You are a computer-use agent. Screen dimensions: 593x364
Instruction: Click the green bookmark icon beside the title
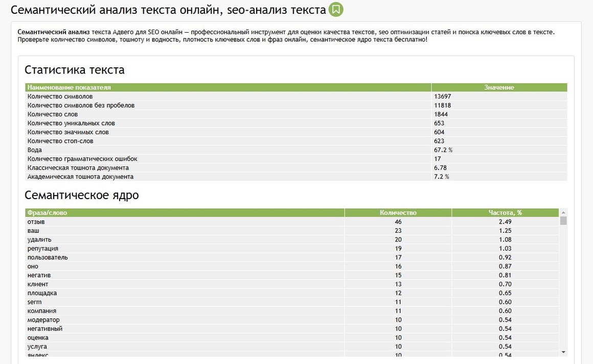coord(335,9)
